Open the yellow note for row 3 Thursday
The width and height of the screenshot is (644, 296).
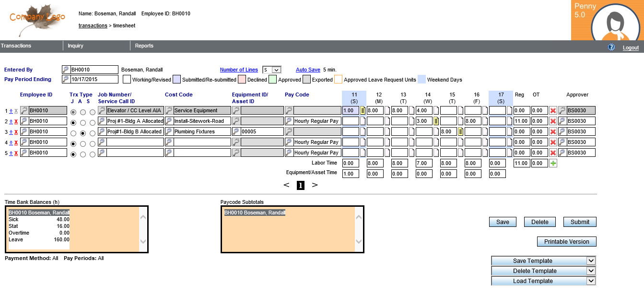pyautogui.click(x=460, y=132)
